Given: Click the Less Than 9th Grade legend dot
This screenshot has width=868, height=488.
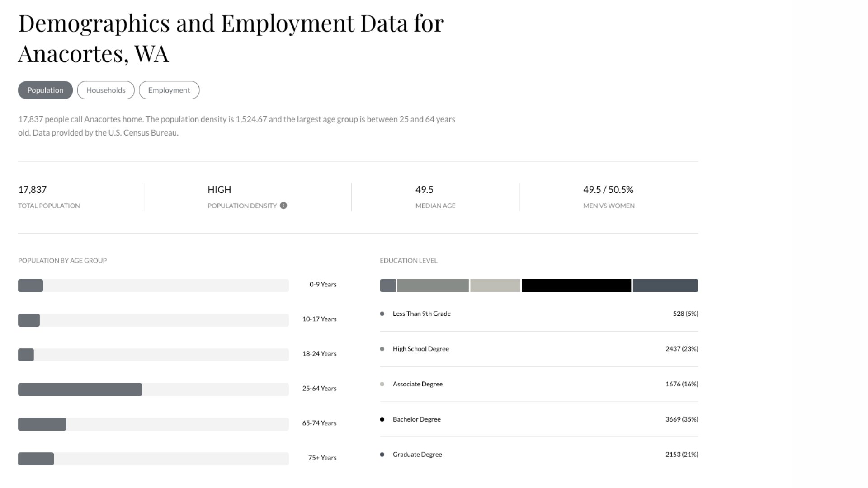Looking at the screenshot, I should click(x=382, y=314).
